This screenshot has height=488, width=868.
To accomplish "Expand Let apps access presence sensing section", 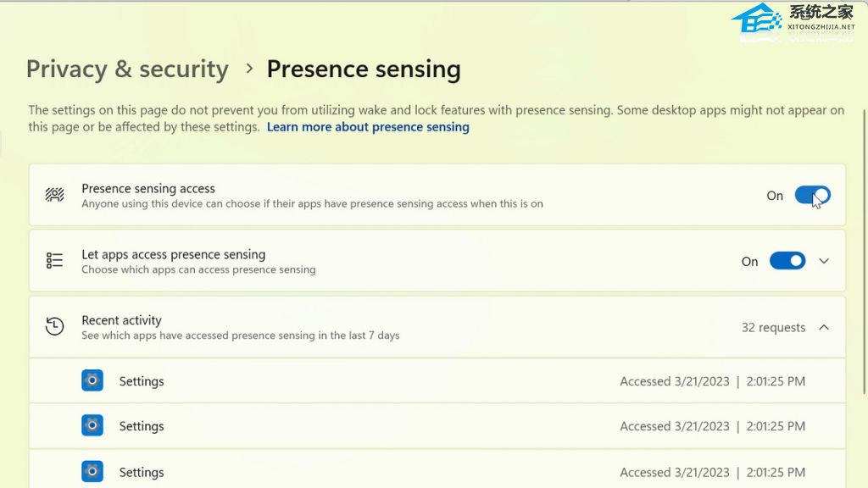I will tap(824, 261).
